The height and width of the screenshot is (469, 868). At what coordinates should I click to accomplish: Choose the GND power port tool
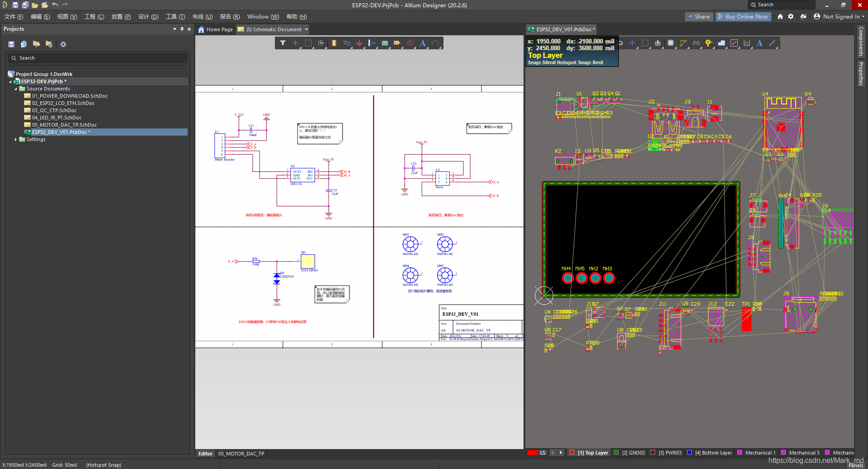359,43
